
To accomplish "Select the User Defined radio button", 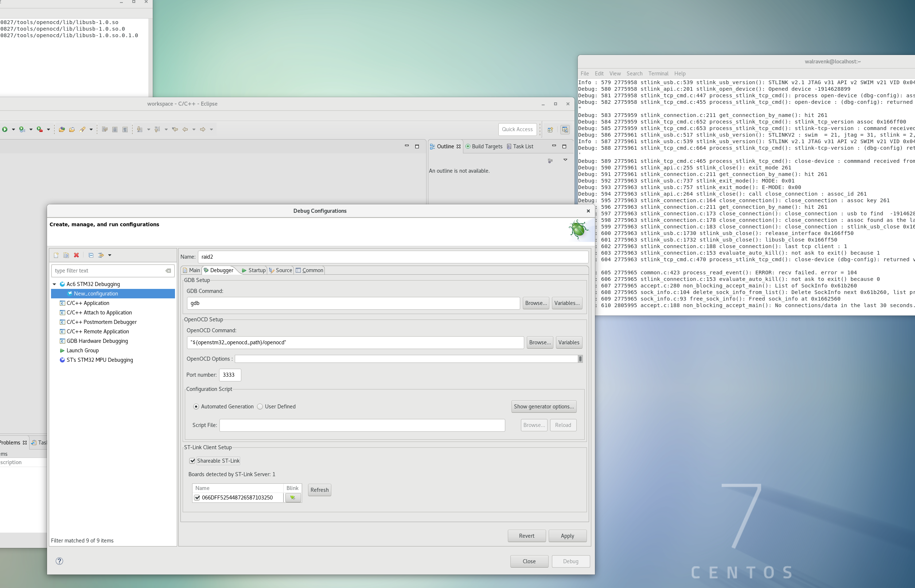I will pos(260,407).
